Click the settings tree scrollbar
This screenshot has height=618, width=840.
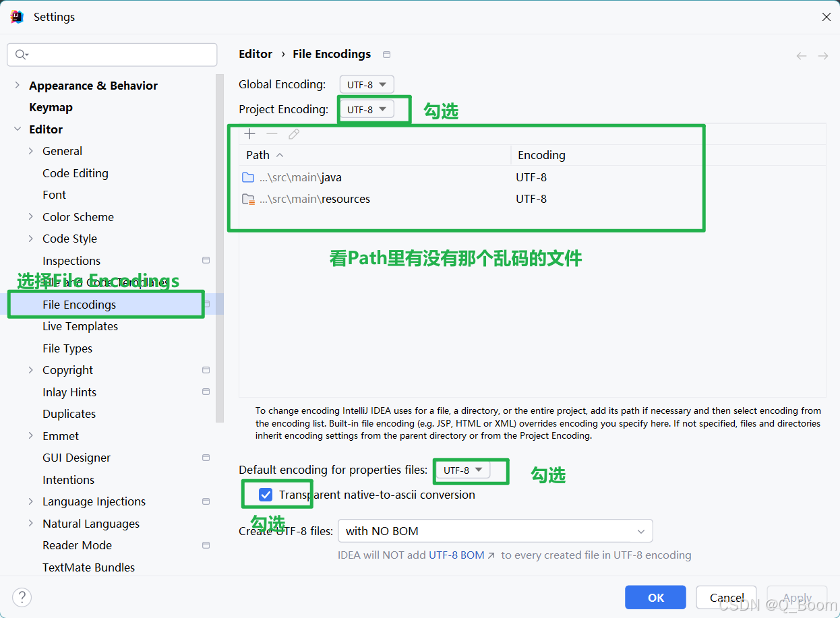point(219,248)
